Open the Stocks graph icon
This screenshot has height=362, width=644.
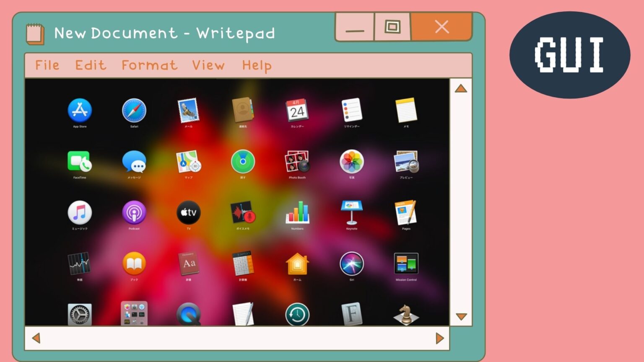click(x=79, y=264)
